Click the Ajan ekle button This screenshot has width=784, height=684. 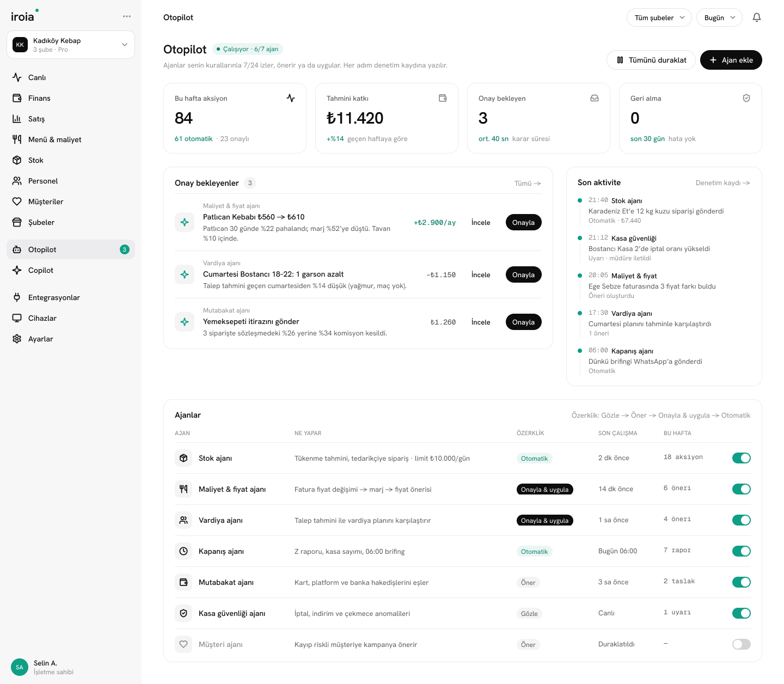point(731,60)
